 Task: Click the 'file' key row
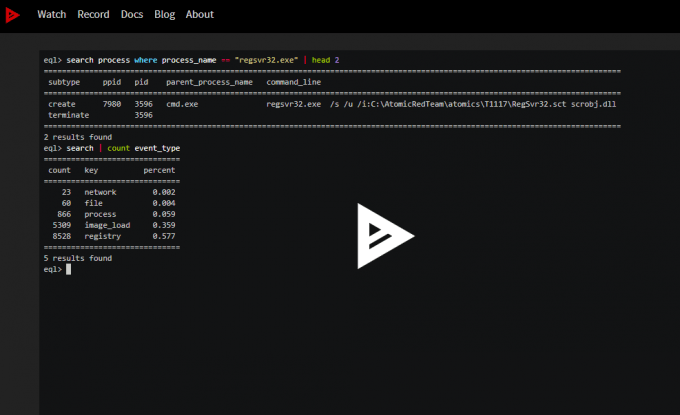pos(93,203)
